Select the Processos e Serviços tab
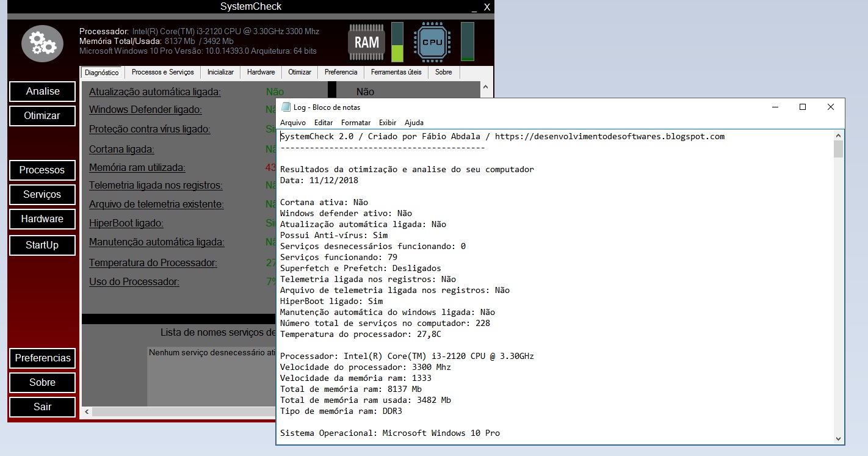 (x=162, y=72)
